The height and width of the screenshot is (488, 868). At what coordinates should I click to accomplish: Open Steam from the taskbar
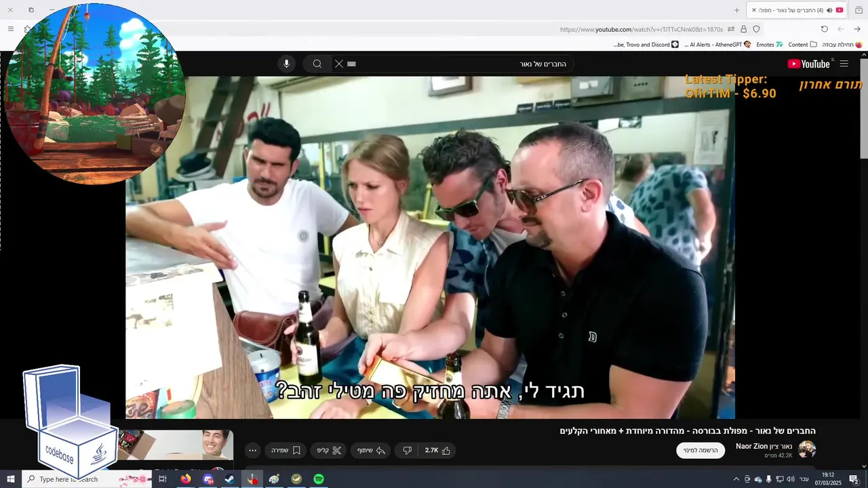230,479
